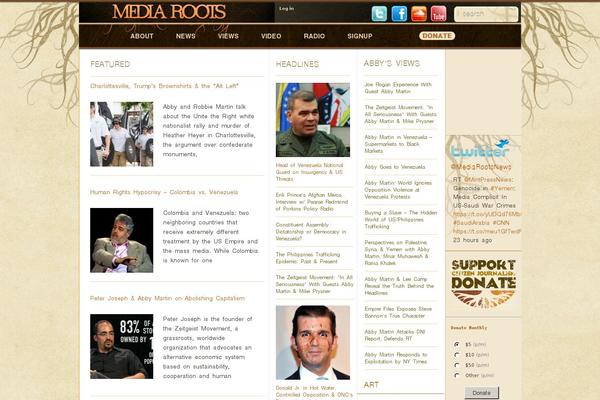Viewport: 600px width, 400px height.
Task: Click the #Yemen hashtag in tweet
Action: [x=502, y=188]
